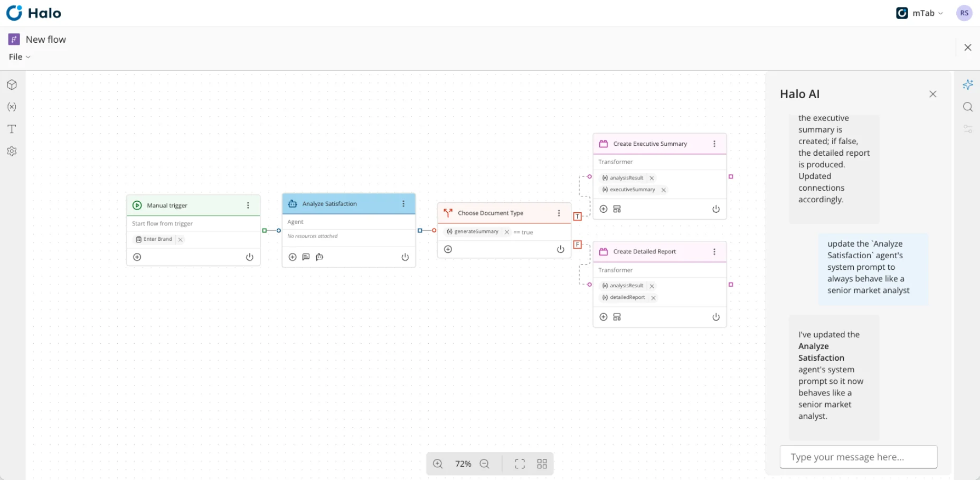The width and height of the screenshot is (980, 480).
Task: Open Choose Document Type node options menu
Action: click(559, 213)
